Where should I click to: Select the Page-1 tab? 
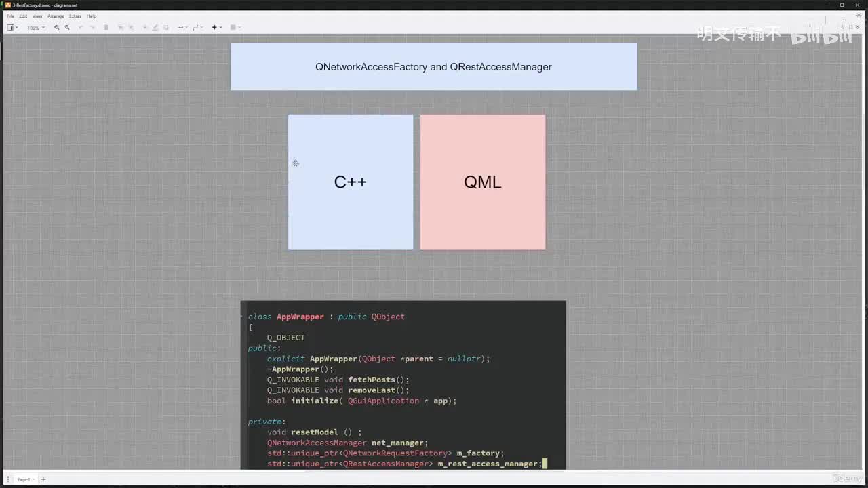coord(25,479)
